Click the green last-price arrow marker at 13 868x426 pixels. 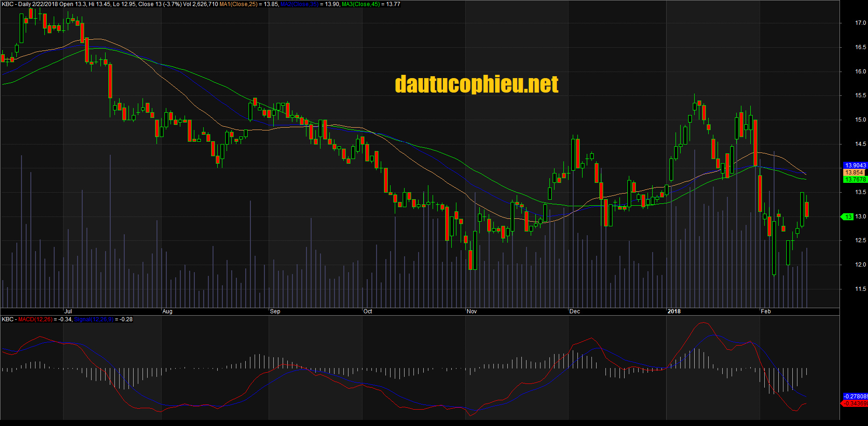[x=847, y=217]
